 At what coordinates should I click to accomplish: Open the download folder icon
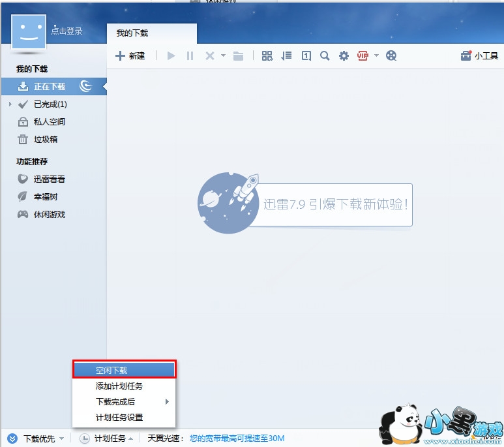[238, 56]
